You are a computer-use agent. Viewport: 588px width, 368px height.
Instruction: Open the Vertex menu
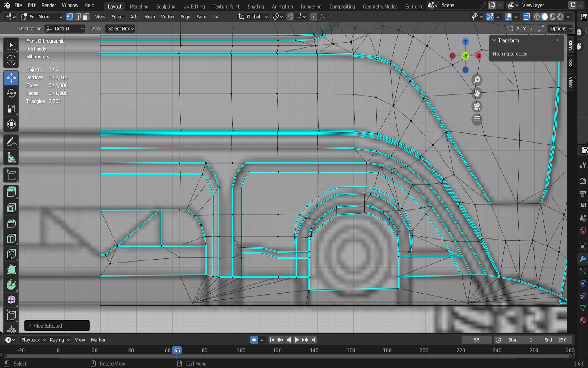[x=167, y=17]
